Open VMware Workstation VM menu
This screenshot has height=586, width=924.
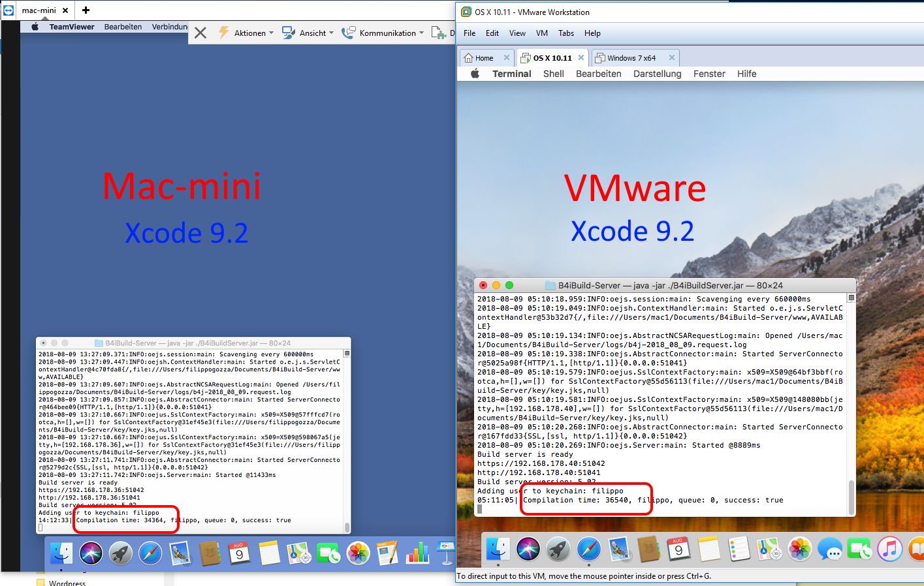point(542,33)
